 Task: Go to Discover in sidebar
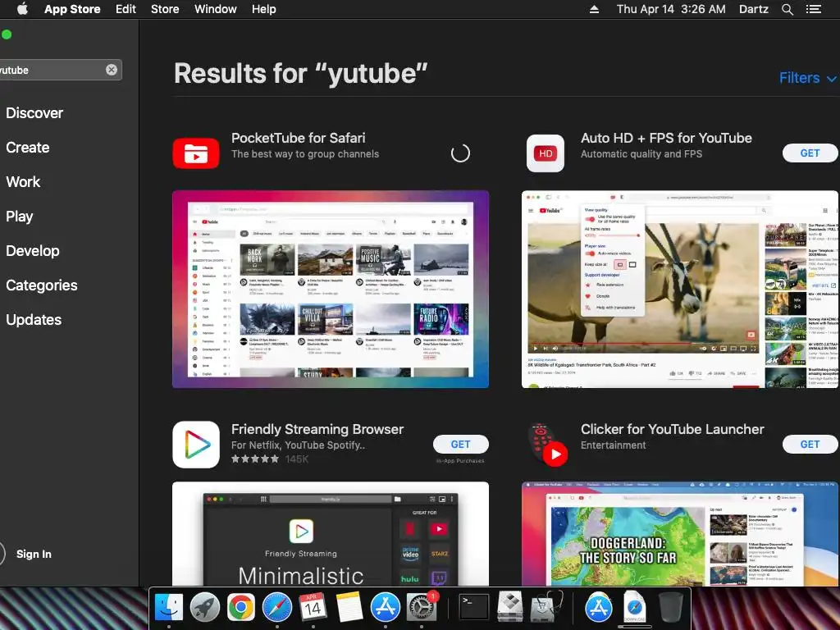pos(34,113)
